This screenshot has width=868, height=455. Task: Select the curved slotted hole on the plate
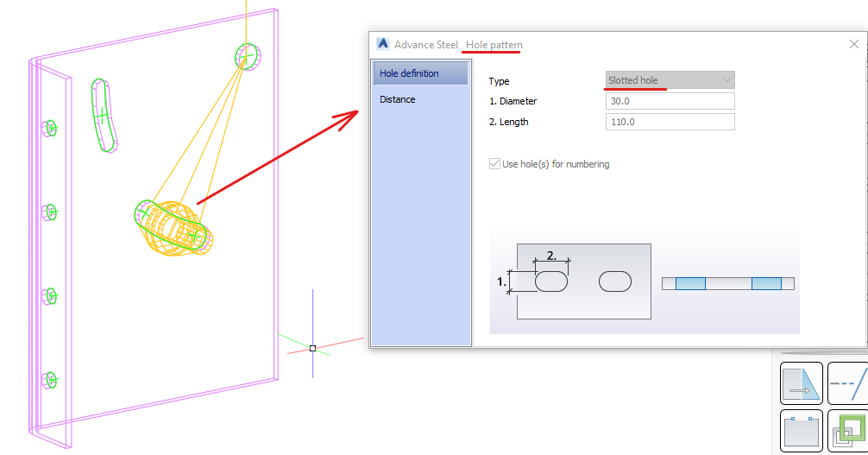coord(104,116)
